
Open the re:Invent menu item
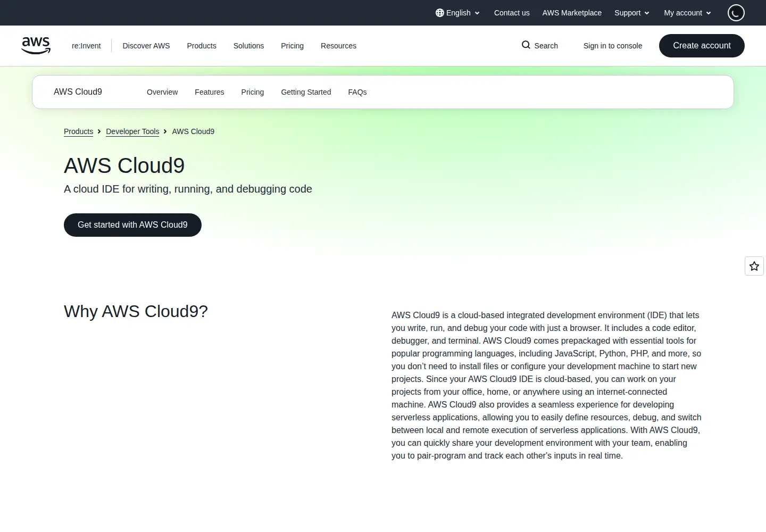(x=86, y=46)
